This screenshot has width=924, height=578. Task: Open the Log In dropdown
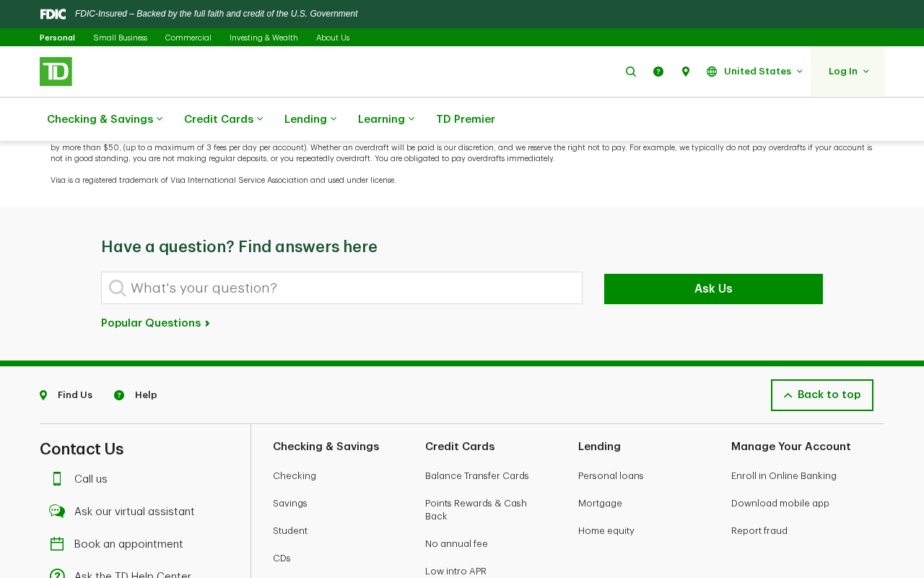click(x=847, y=72)
